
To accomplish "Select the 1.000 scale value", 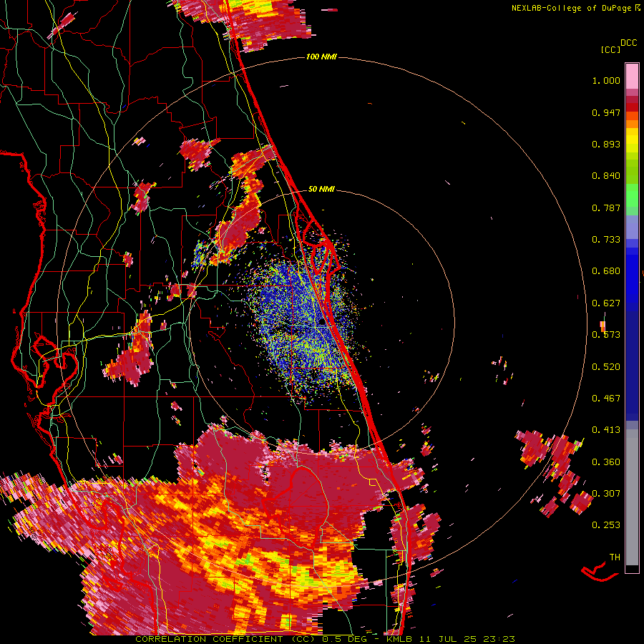I will pyautogui.click(x=606, y=80).
